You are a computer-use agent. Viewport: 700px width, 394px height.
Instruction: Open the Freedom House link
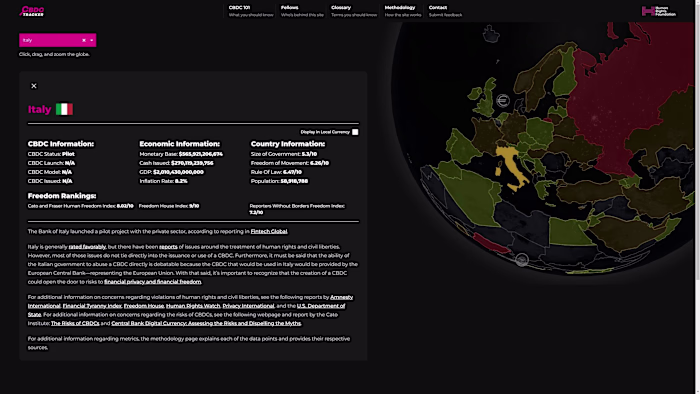pos(144,306)
